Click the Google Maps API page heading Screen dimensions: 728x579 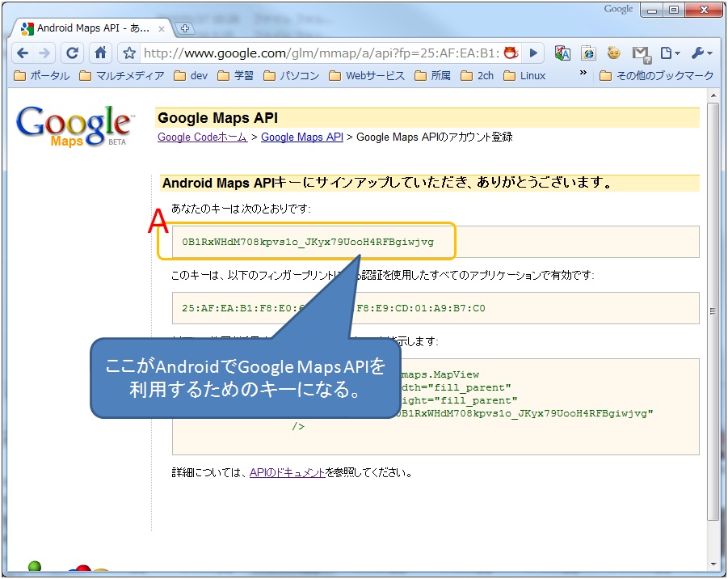[x=217, y=118]
